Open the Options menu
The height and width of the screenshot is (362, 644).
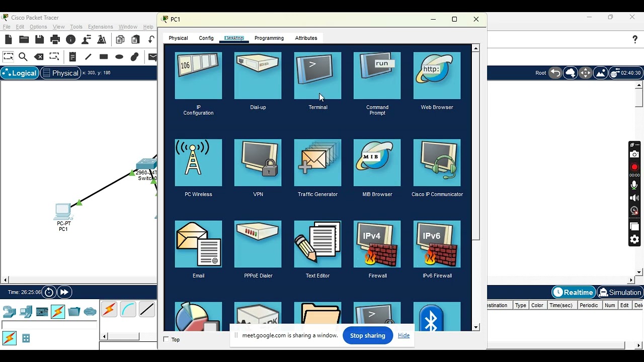pos(38,27)
